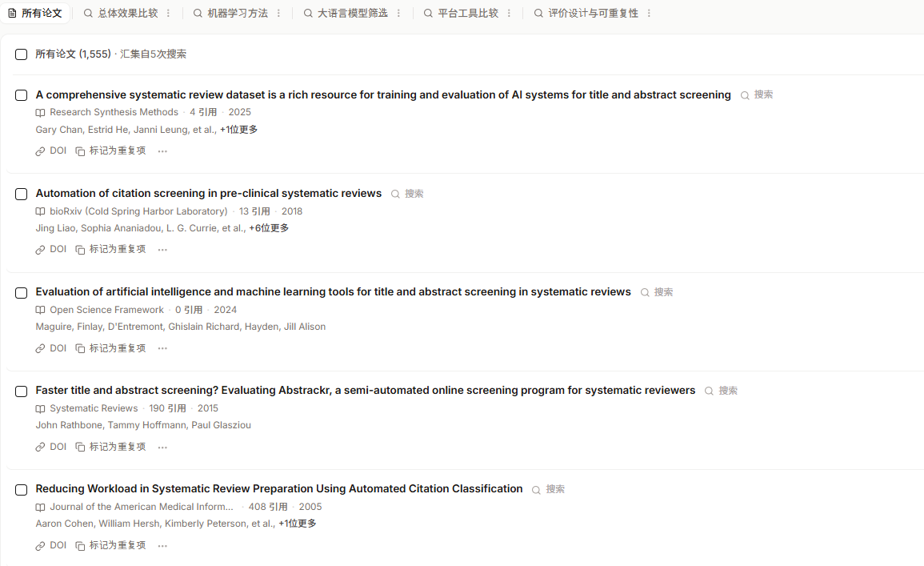Open DOI link for Aaron Cohen paper
Viewport: 924px width, 566px height.
point(50,545)
